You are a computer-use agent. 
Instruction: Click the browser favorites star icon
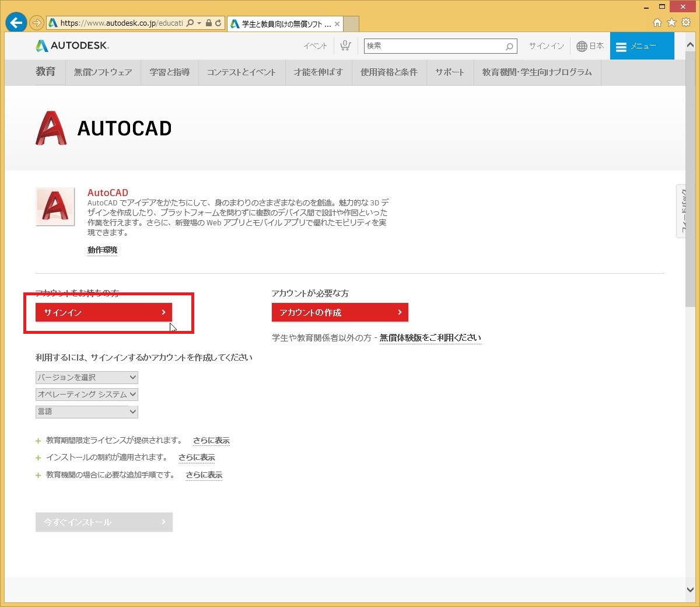671,23
